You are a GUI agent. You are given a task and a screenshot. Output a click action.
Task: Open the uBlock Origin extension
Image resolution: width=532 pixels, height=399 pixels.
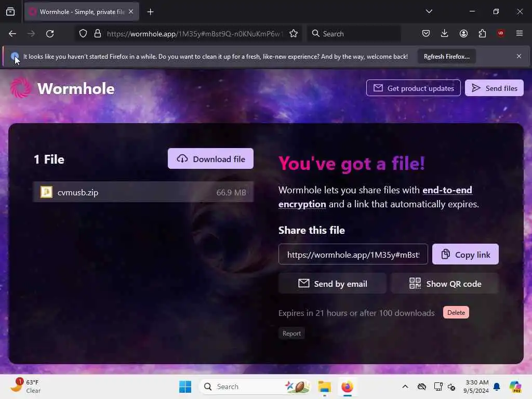pos(501,33)
